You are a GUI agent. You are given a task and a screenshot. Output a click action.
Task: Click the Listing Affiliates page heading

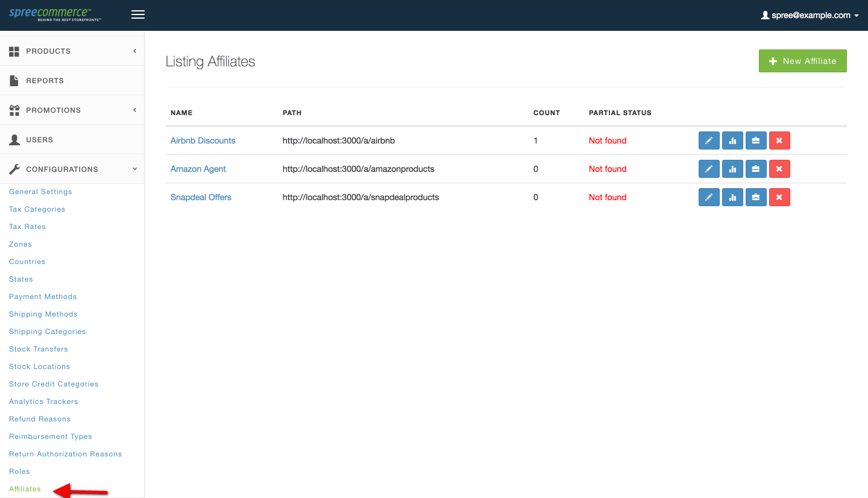[210, 61]
